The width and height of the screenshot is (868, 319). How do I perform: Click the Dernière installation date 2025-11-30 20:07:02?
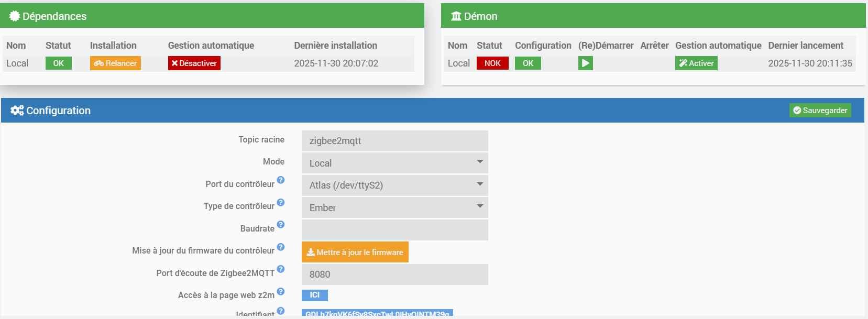[336, 63]
